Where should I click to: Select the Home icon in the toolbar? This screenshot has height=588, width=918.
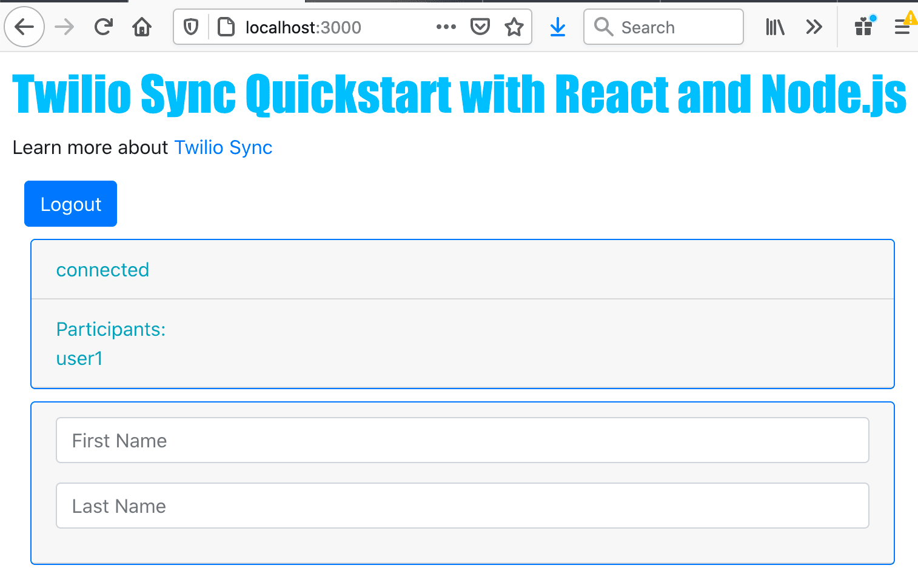pyautogui.click(x=142, y=27)
